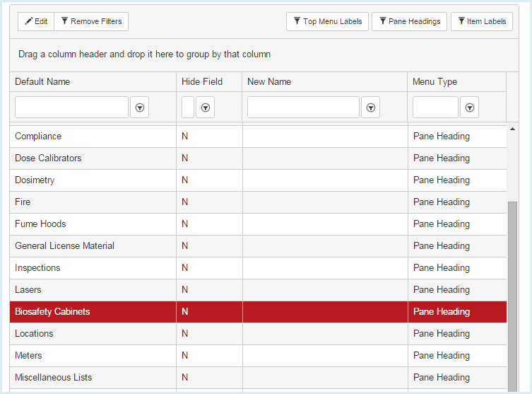
Task: Open Menu Type filter operator dropdown
Action: (470, 108)
